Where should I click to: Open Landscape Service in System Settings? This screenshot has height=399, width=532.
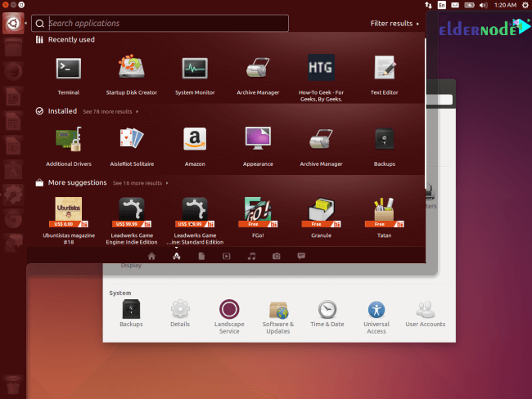pyautogui.click(x=229, y=316)
